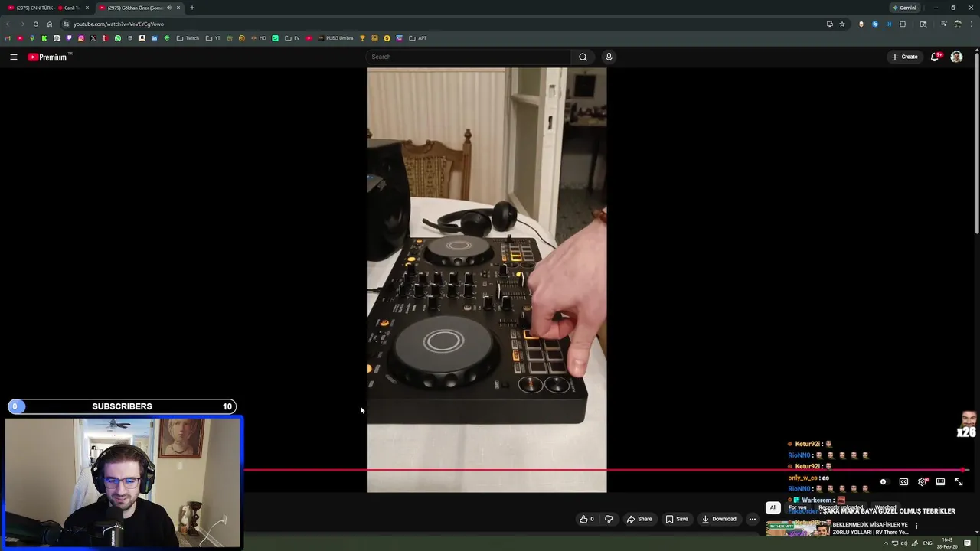Start voice search with the microphone

[609, 57]
